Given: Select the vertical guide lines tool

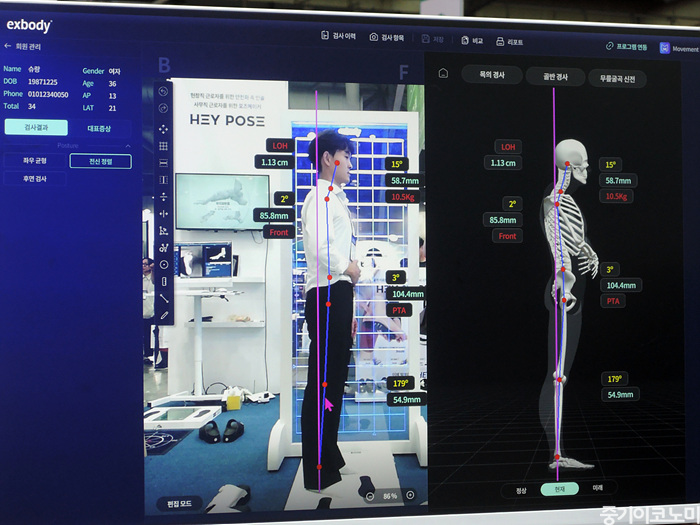Looking at the screenshot, I should [x=163, y=180].
